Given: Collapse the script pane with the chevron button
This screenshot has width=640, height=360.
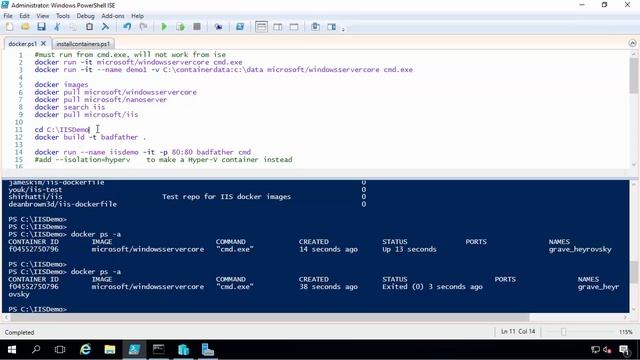Looking at the screenshot, I should click(632, 43).
